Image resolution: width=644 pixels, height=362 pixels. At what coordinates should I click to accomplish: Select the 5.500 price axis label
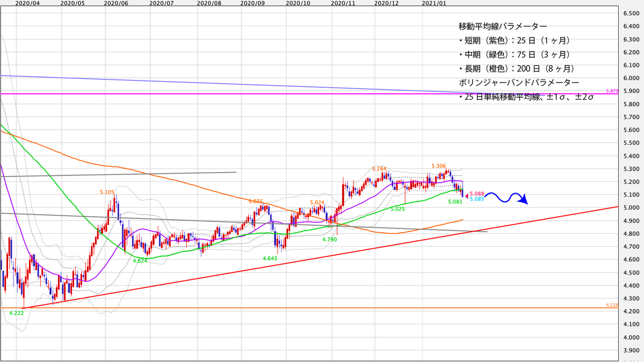[632, 143]
